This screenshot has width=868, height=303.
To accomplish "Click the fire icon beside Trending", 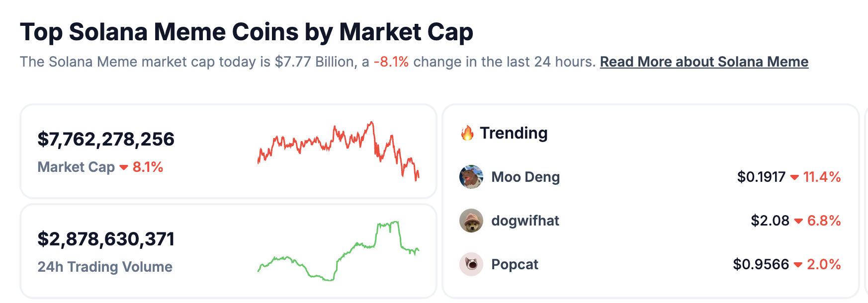I will [467, 133].
